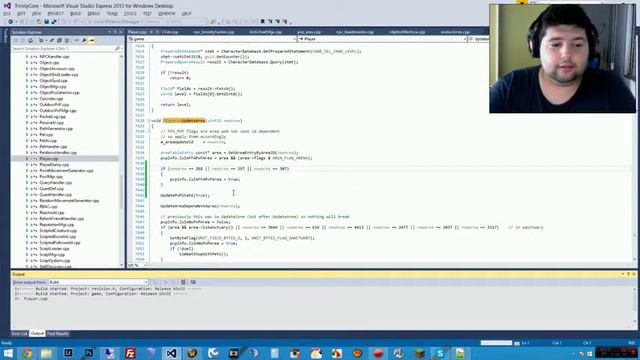Screen dimensions: 640x360
Task: Open Google Chrome from the taskbar
Action: pos(27,353)
